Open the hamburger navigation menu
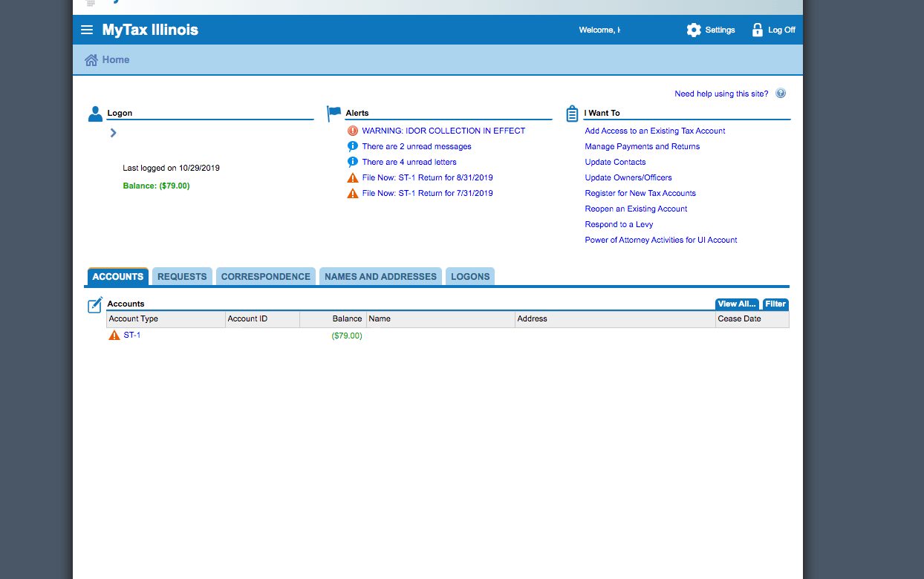The width and height of the screenshot is (924, 579). [87, 30]
